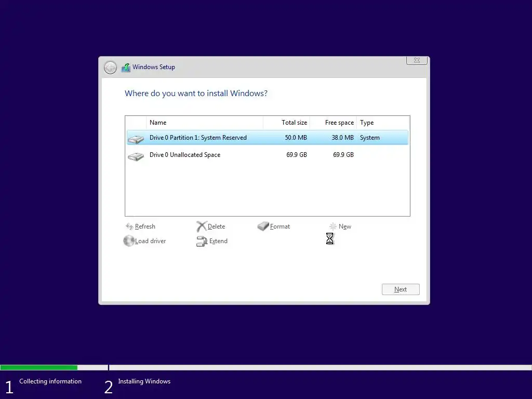Click the Free space column header

pos(333,123)
